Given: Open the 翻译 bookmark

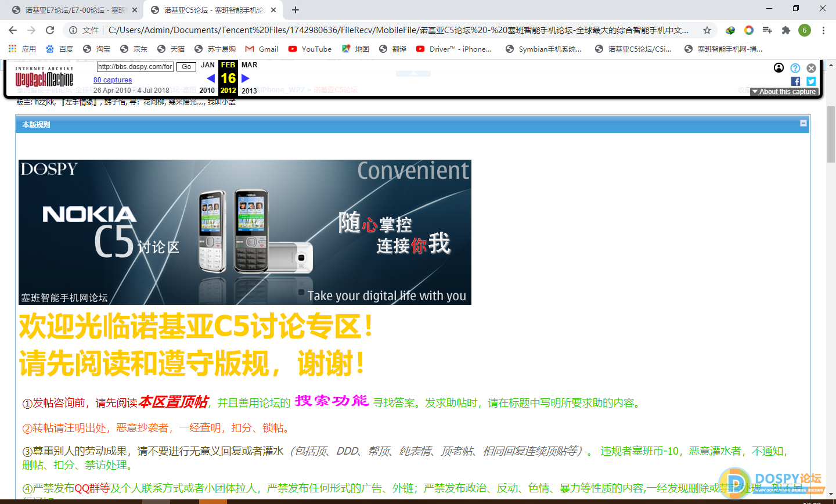Looking at the screenshot, I should 392,49.
